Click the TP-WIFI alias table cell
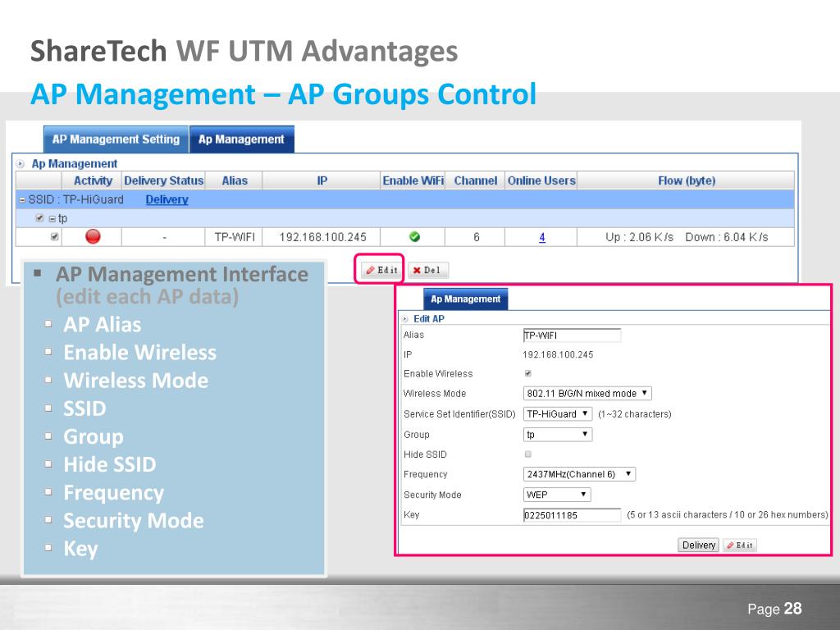Screen dimensions: 840x630 (x=234, y=237)
